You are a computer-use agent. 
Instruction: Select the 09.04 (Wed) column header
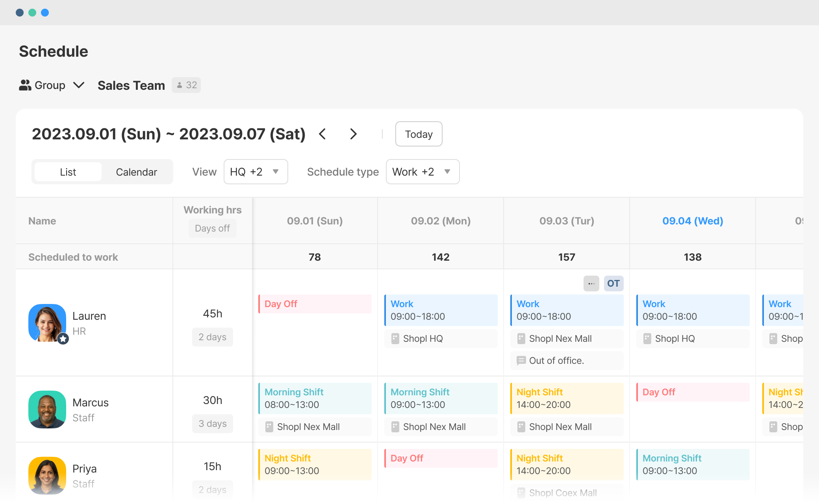[692, 221]
